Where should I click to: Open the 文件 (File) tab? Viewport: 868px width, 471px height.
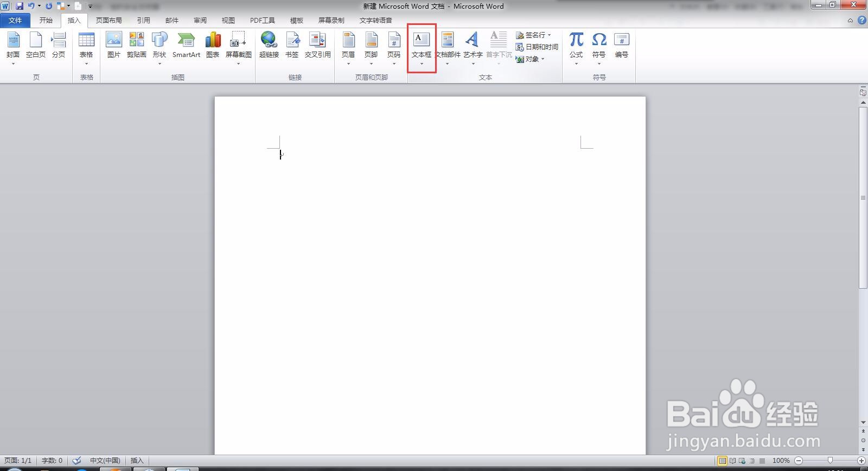[x=15, y=21]
